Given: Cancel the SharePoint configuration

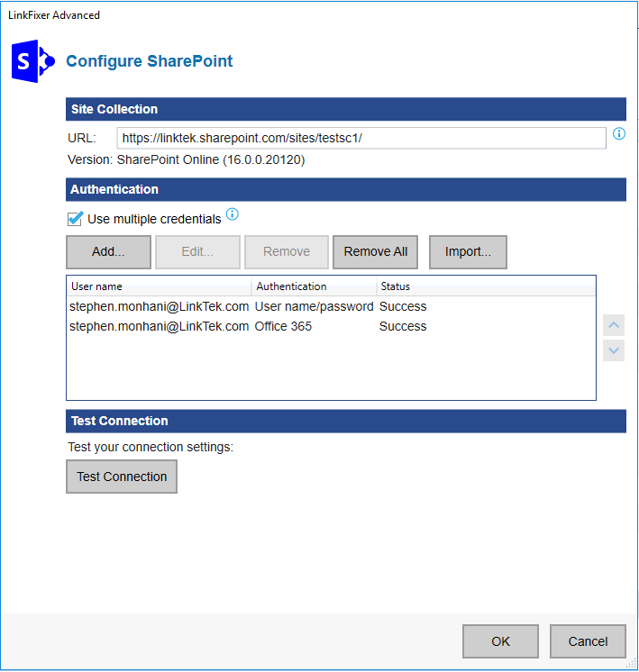Looking at the screenshot, I should pyautogui.click(x=588, y=641).
